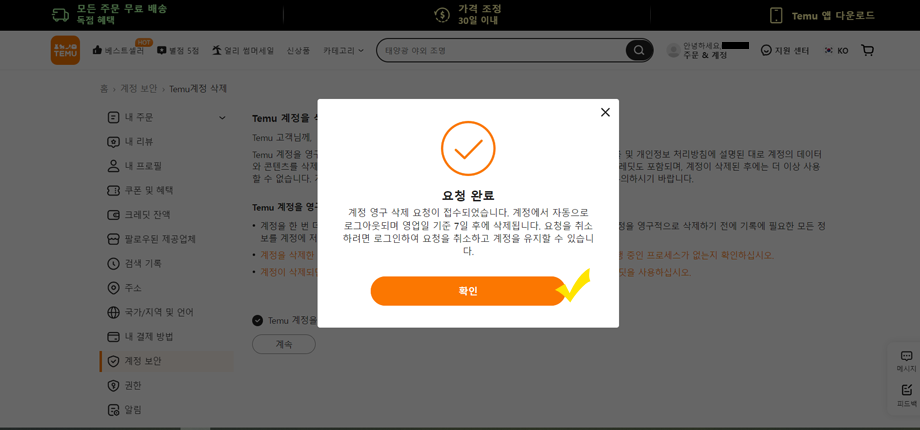Click 가격 조정 30일 이내 banner
This screenshot has height=430, width=920.
click(x=468, y=15)
